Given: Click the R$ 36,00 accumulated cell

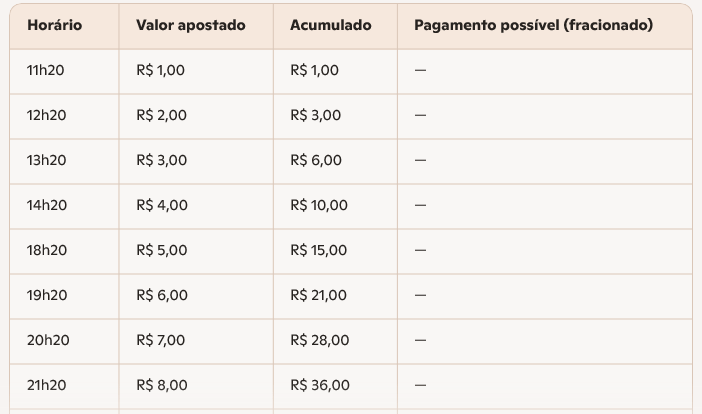Looking at the screenshot, I should 320,386.
